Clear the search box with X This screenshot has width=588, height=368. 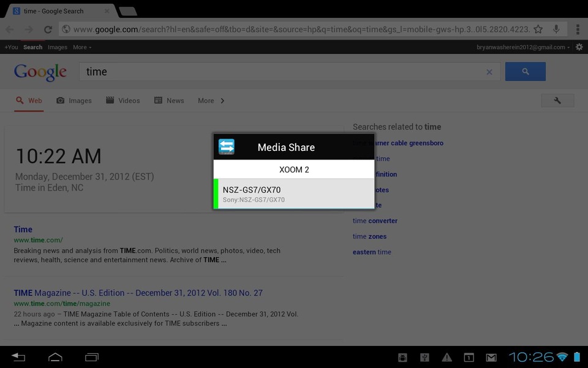(489, 72)
